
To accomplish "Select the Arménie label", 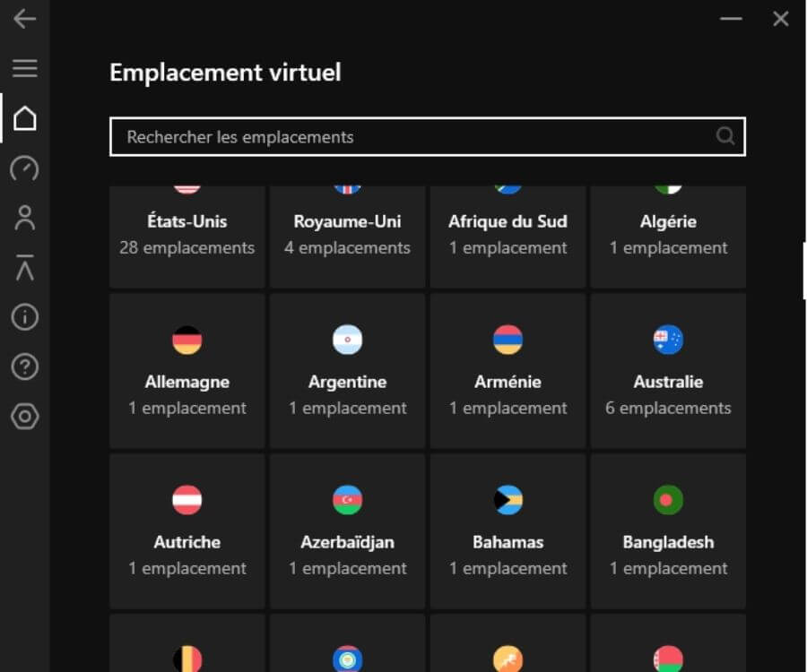I will [x=508, y=382].
